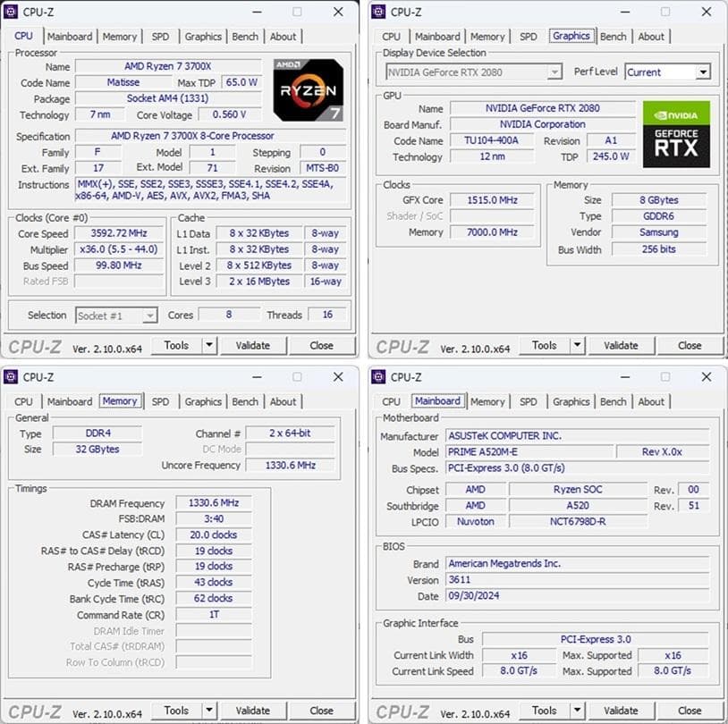The image size is (728, 724).
Task: Switch to the Graphics tab in CPU window
Action: point(202,37)
